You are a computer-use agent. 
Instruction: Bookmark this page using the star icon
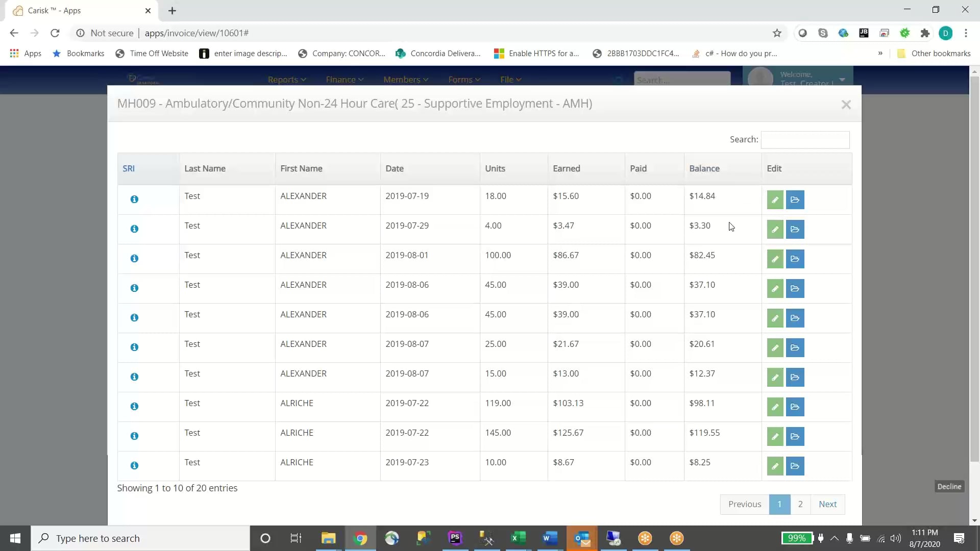click(x=777, y=33)
